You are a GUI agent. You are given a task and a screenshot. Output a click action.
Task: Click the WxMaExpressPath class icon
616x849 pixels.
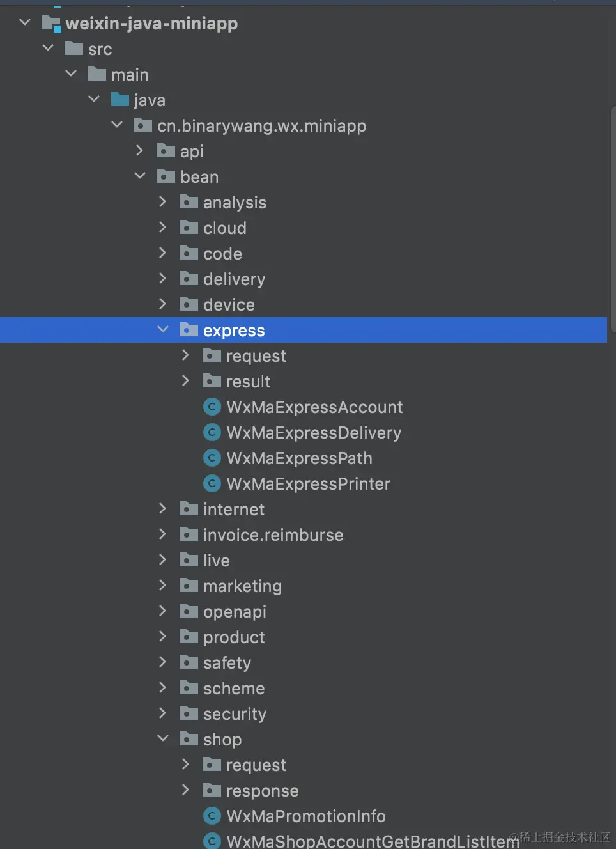pyautogui.click(x=212, y=458)
